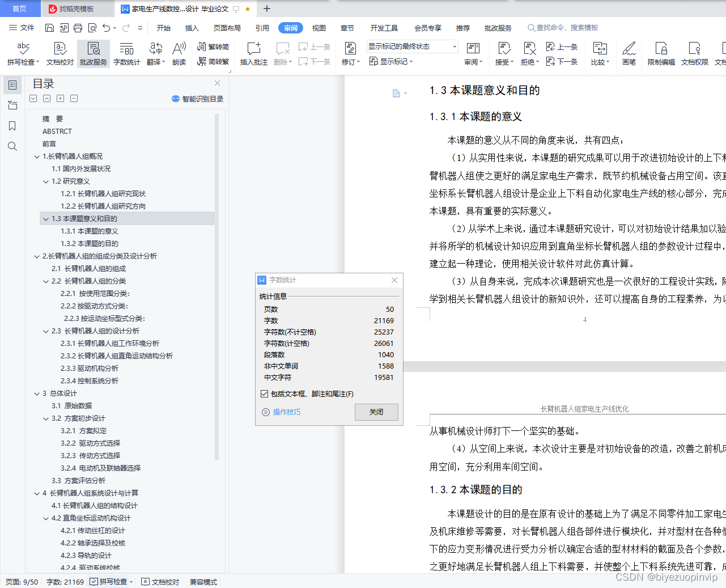Click 文档校对 in status bar
The image size is (726, 588).
[160, 582]
